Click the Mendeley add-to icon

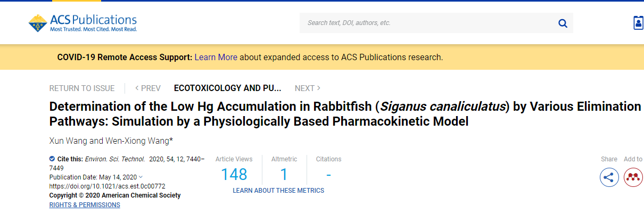pos(633,177)
